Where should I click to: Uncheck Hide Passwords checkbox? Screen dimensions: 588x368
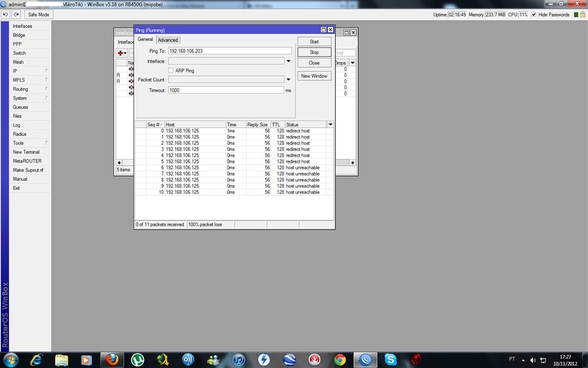coord(534,15)
